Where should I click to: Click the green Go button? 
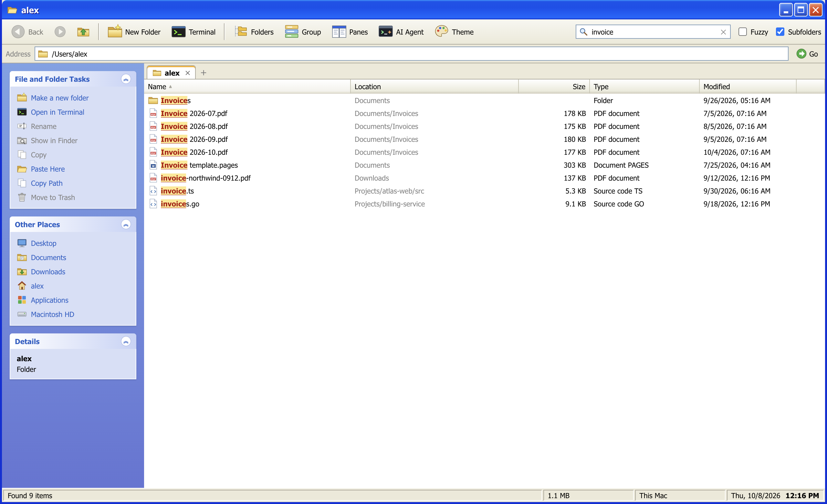(807, 54)
